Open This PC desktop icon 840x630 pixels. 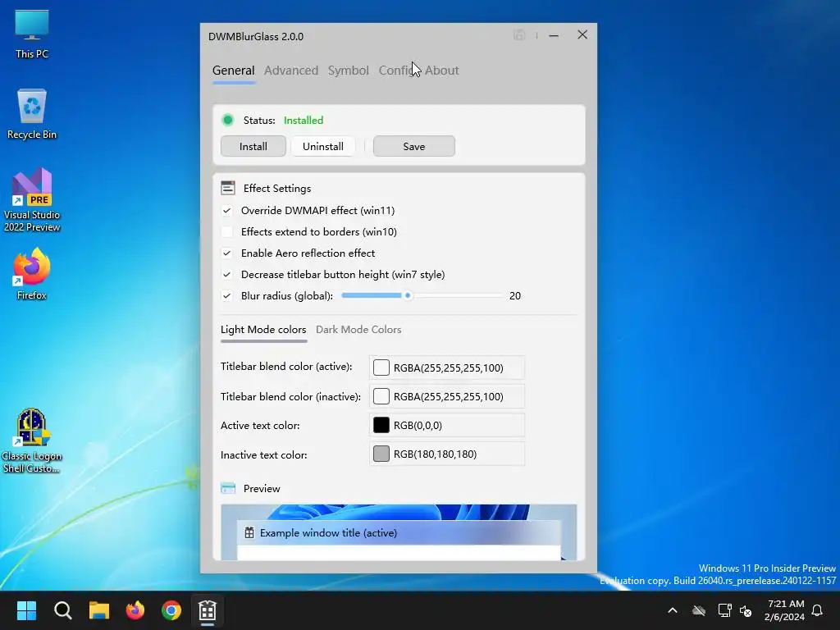(32, 34)
